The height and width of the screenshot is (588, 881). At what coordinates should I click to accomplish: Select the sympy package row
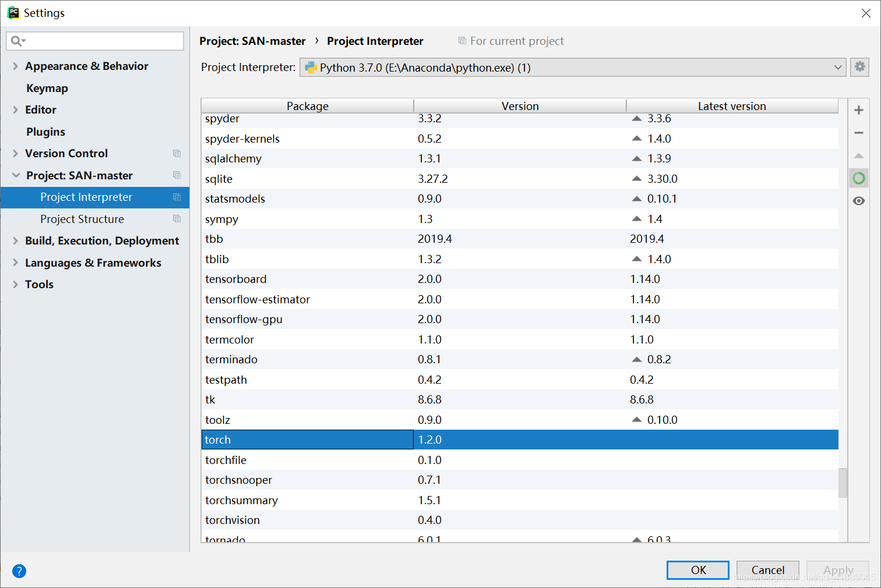click(x=520, y=219)
